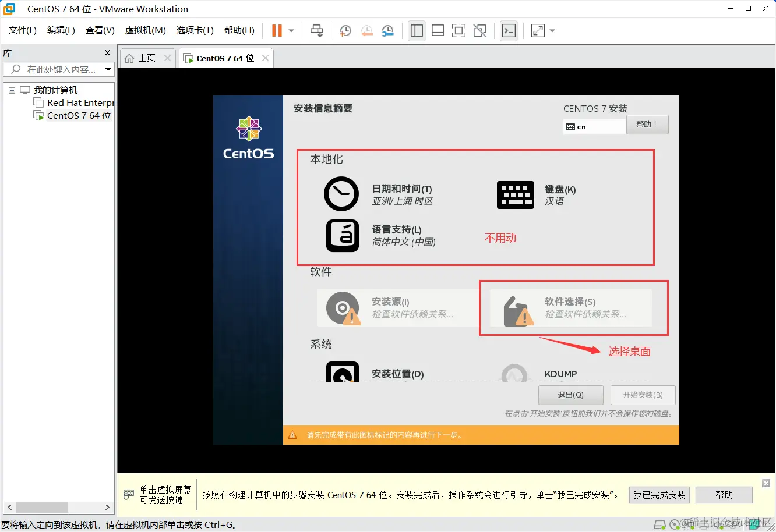The image size is (776, 532).
Task: Toggle the library sidebar view
Action: (x=417, y=31)
